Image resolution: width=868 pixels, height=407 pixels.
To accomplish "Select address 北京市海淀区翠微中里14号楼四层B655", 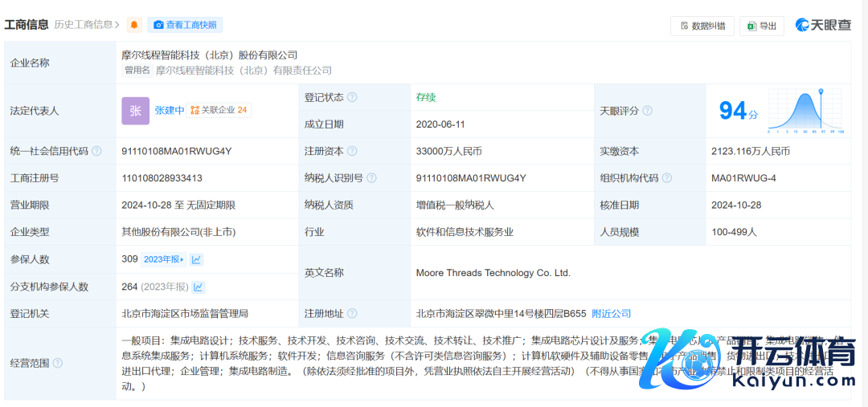I will [x=501, y=314].
